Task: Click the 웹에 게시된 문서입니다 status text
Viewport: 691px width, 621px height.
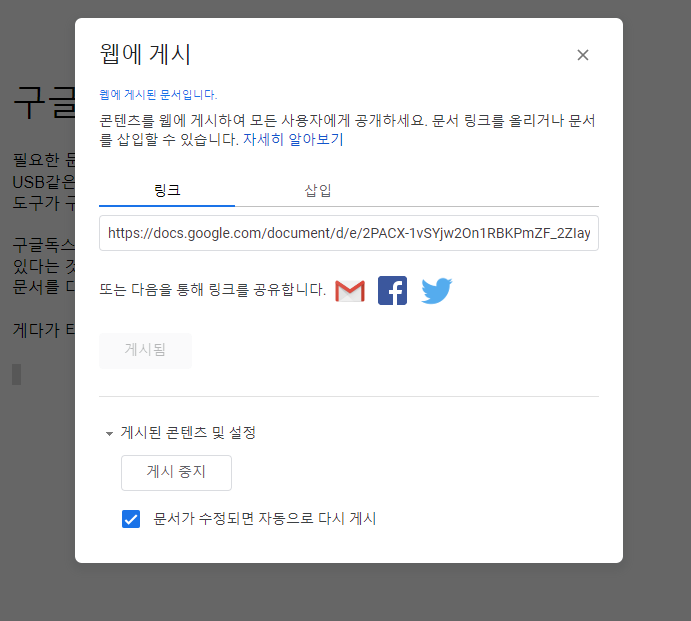Action: point(158,95)
